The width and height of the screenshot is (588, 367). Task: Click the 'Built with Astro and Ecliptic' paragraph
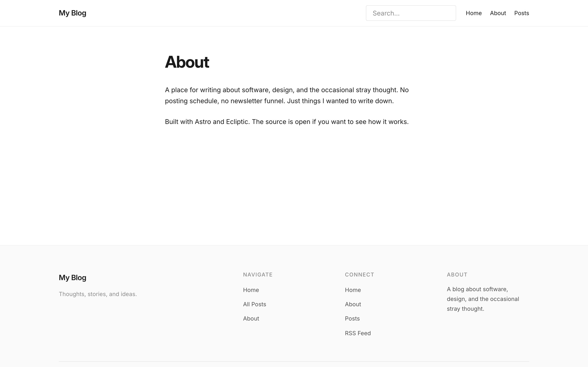pyautogui.click(x=287, y=122)
